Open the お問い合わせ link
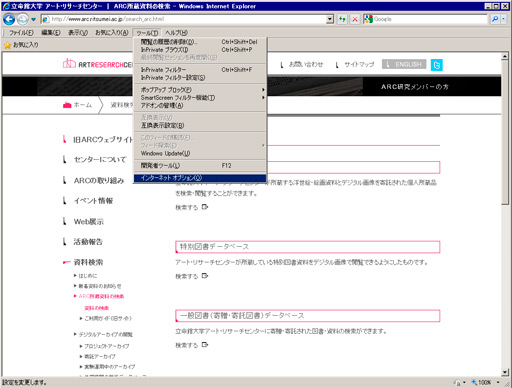This screenshot has height=388, width=512. tap(306, 64)
